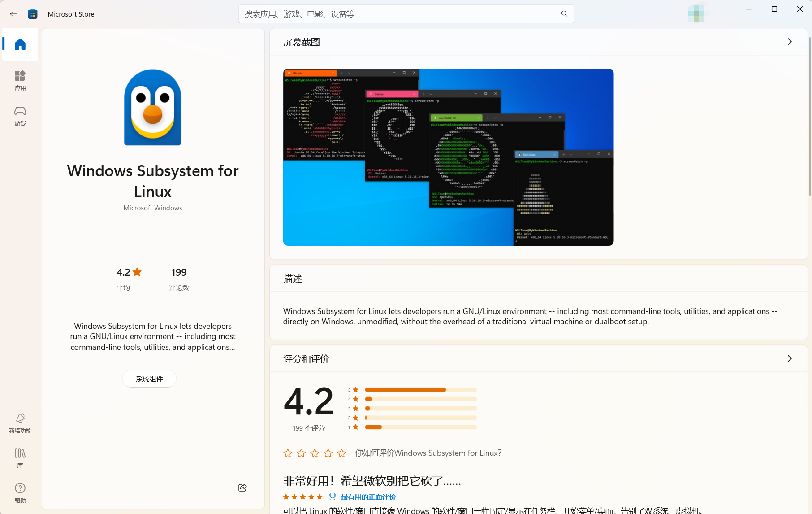Image resolution: width=812 pixels, height=514 pixels.
Task: Open 新增功能 (What's New) in the sidebar
Action: tap(20, 423)
